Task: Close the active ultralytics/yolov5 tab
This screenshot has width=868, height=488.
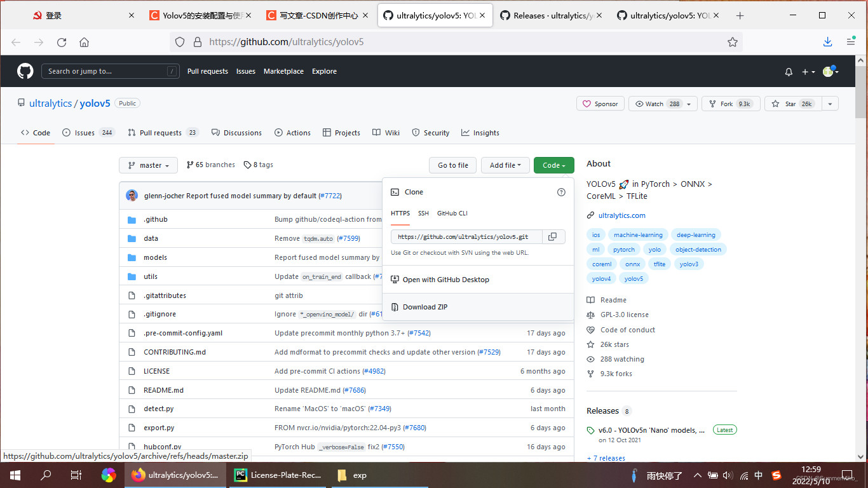Action: (484, 15)
